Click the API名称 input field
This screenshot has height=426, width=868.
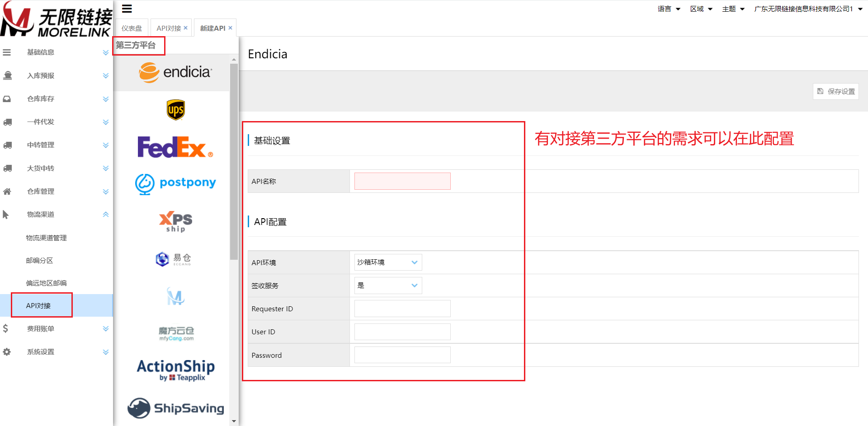[x=402, y=181]
